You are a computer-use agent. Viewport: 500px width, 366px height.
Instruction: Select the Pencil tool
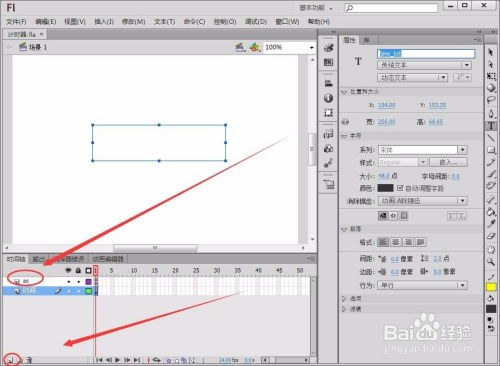point(491,162)
